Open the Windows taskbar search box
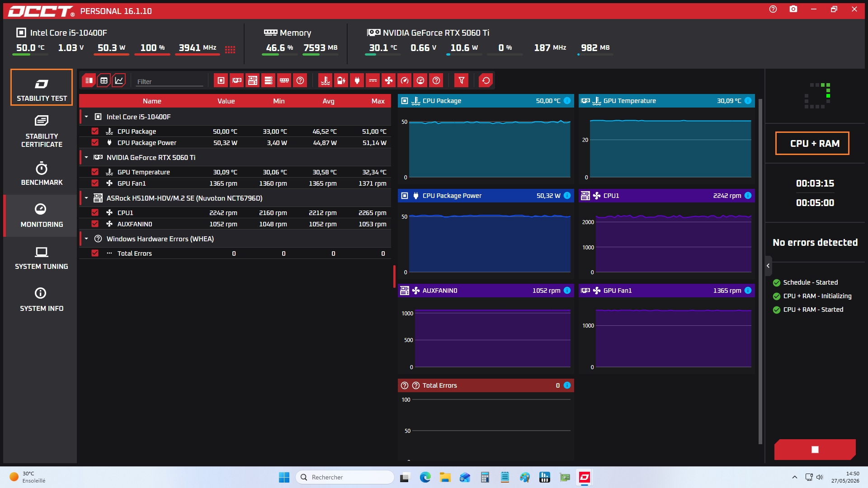The height and width of the screenshot is (488, 868). click(x=344, y=477)
